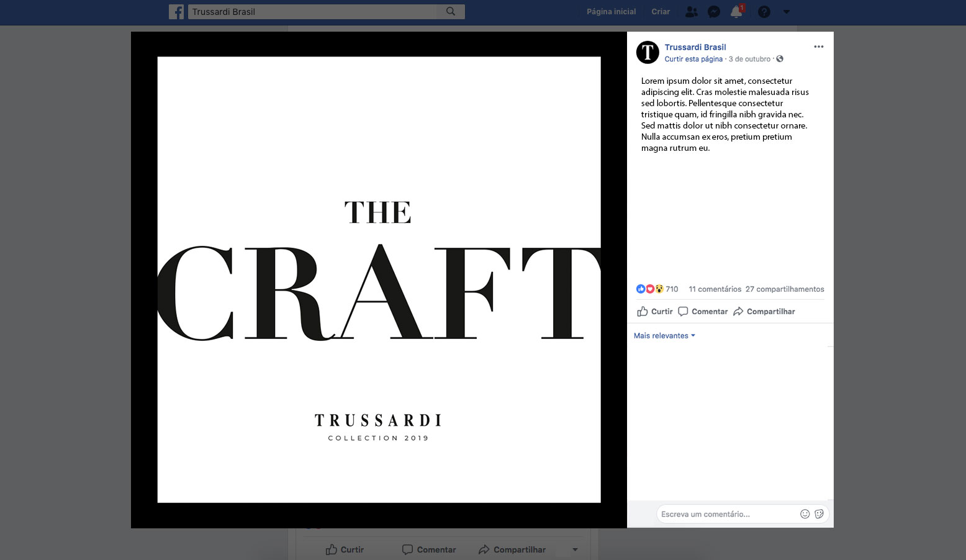Go to Página inicial
This screenshot has width=966, height=560.
point(611,12)
